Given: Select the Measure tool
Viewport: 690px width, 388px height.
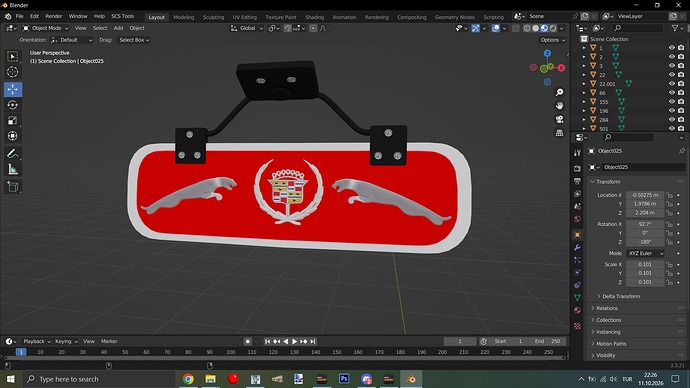Looking at the screenshot, I should click(12, 169).
